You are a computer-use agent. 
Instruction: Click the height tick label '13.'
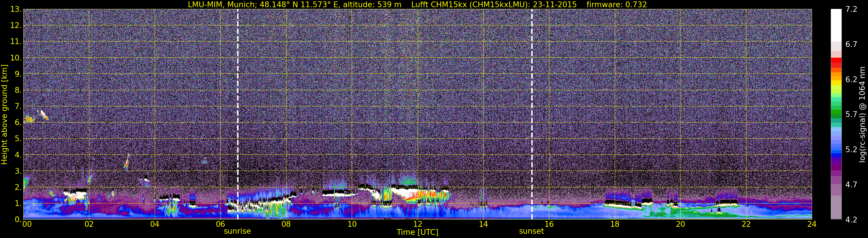(16, 9)
